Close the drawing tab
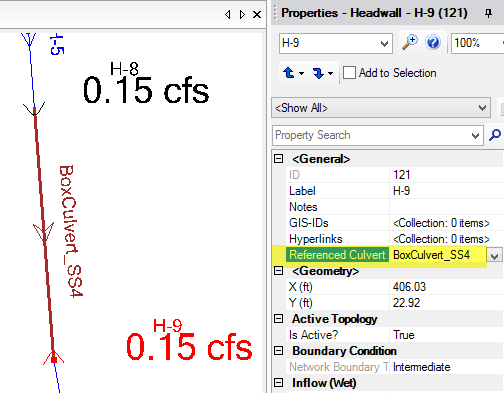The height and width of the screenshot is (393, 504). 257,14
